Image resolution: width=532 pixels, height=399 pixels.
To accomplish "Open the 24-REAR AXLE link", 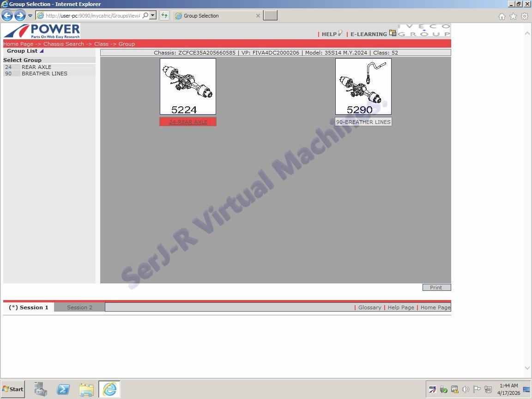I will (188, 122).
